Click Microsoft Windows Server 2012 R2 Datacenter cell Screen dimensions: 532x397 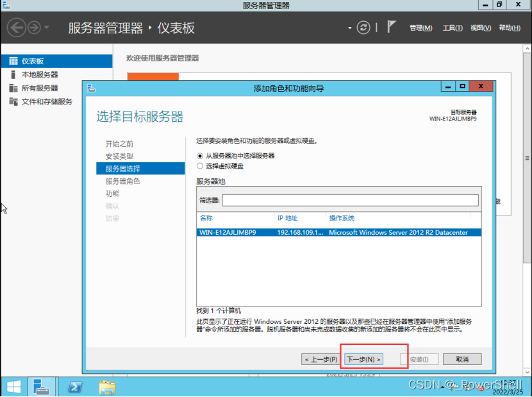pos(398,233)
